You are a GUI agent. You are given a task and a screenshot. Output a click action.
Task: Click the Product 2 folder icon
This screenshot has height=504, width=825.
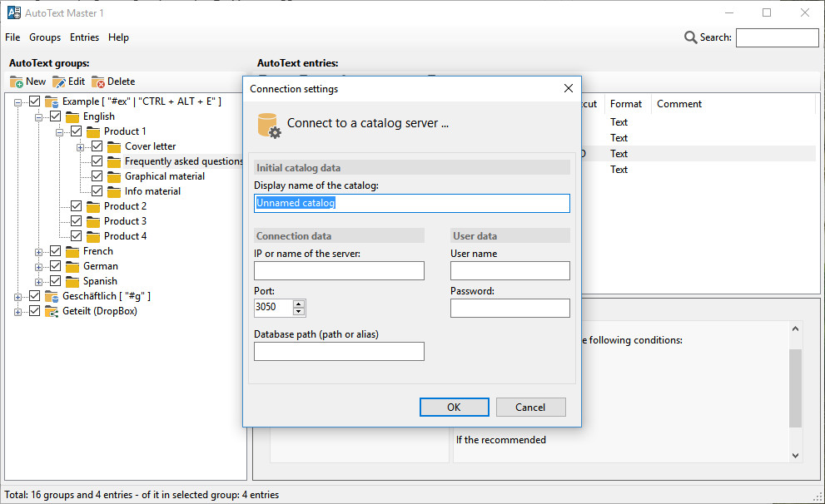(93, 206)
